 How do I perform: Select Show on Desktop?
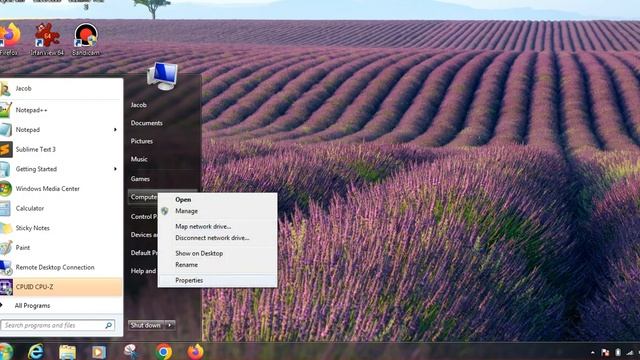tap(218, 253)
